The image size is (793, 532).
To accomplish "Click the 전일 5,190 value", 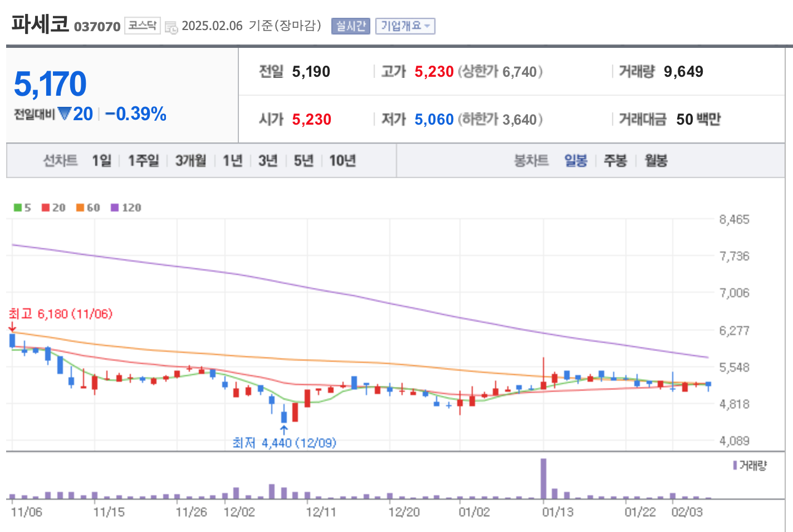I will (311, 72).
